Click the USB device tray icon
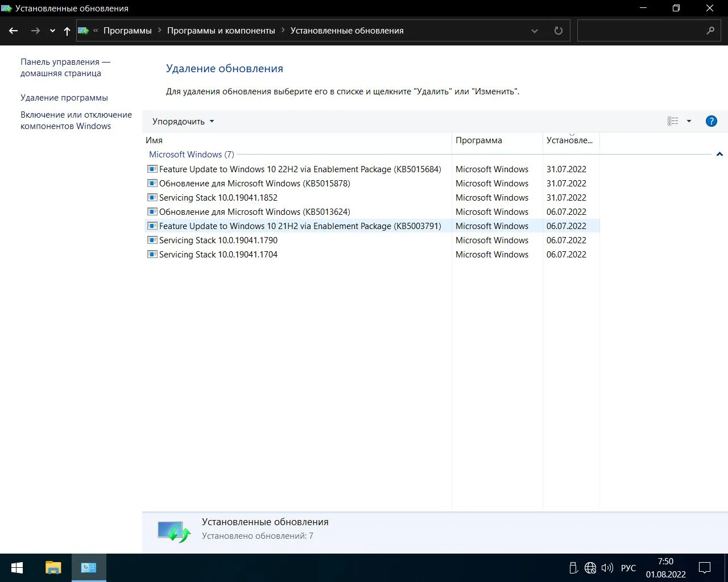Screen dimensions: 728x582 [x=573, y=568]
